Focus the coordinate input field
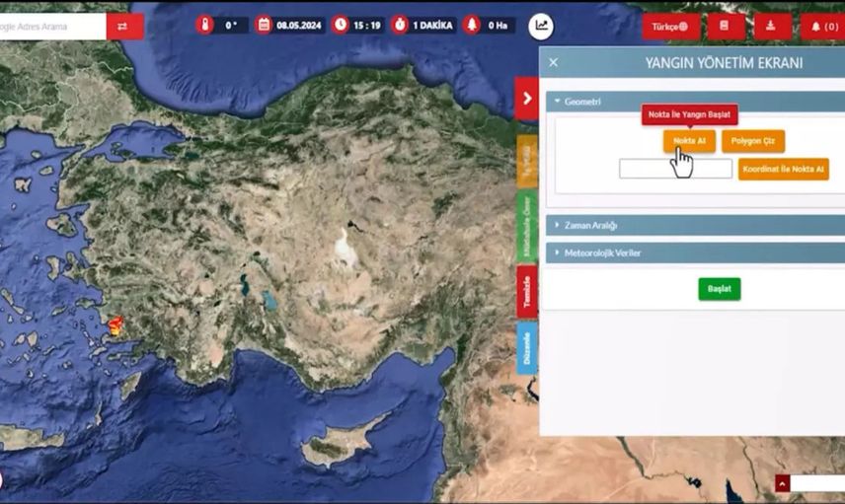 pyautogui.click(x=675, y=169)
